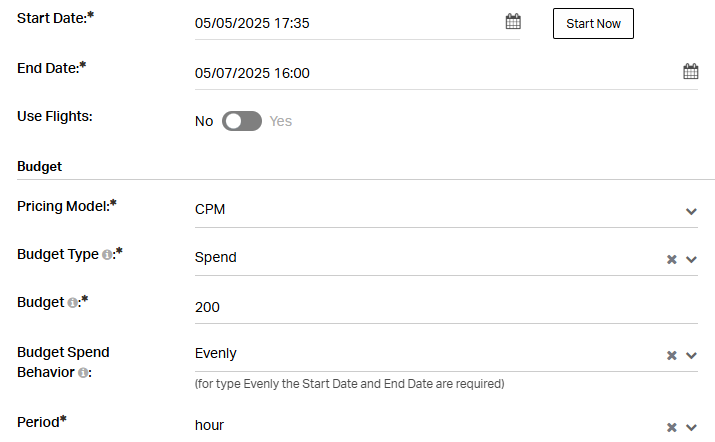Open the Start Date calendar picker
The image size is (715, 442).
pyautogui.click(x=513, y=21)
